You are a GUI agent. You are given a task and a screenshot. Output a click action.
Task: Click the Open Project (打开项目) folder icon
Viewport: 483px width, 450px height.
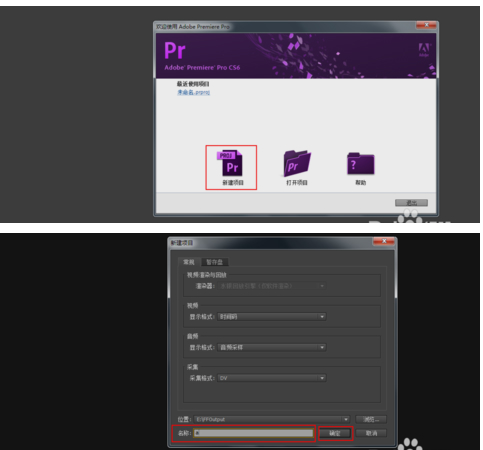point(297,163)
